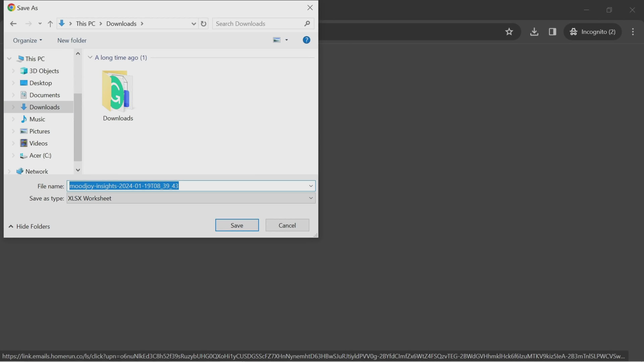Click the file name input field

pyautogui.click(x=191, y=186)
